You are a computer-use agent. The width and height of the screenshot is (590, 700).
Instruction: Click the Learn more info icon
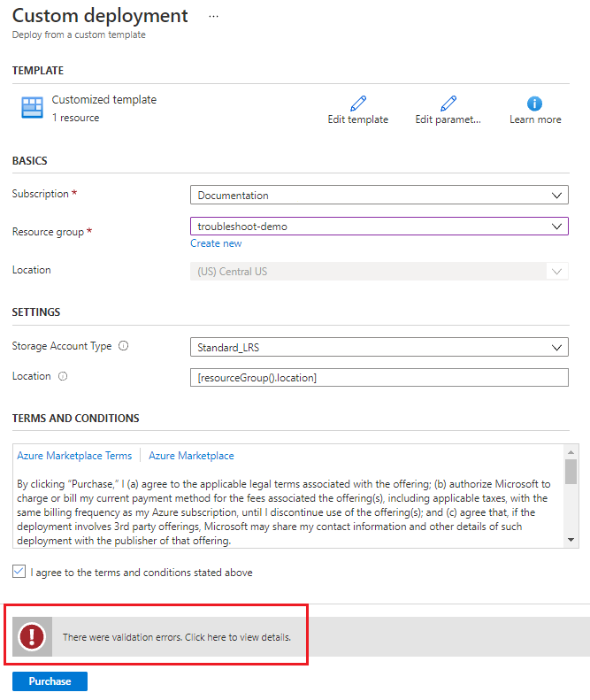tap(534, 104)
